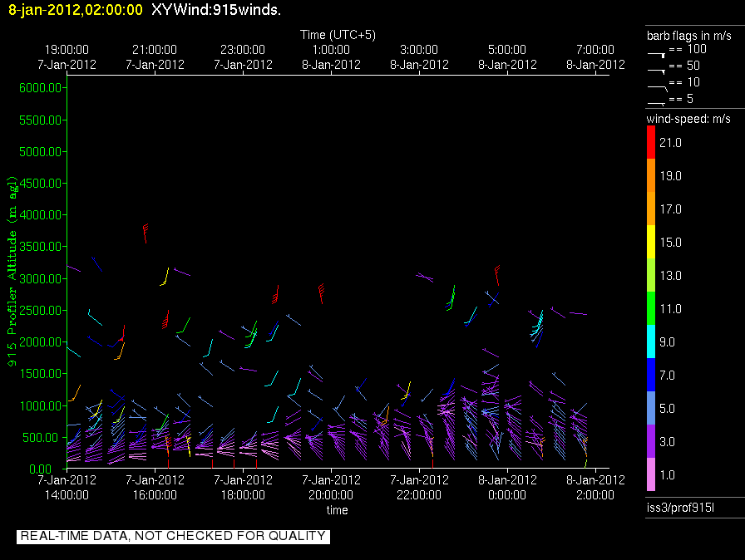Screen dimensions: 745x560
Task: Click the 5000.00 altitude tick label
Action: pos(41,152)
